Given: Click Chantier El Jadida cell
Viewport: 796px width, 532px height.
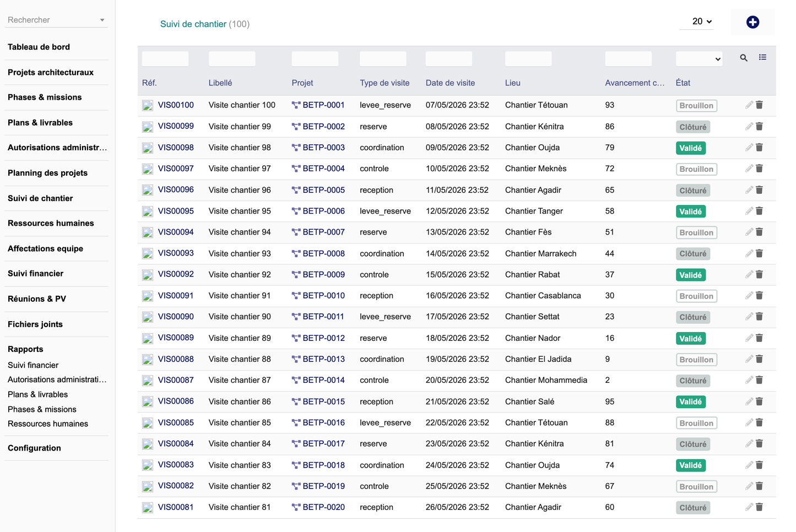Looking at the screenshot, I should click(538, 359).
